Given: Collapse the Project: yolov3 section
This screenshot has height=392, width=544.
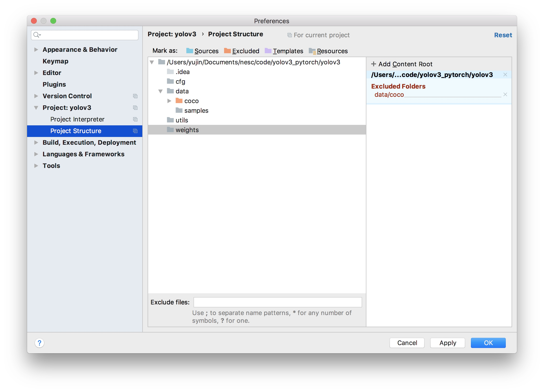Looking at the screenshot, I should click(36, 108).
